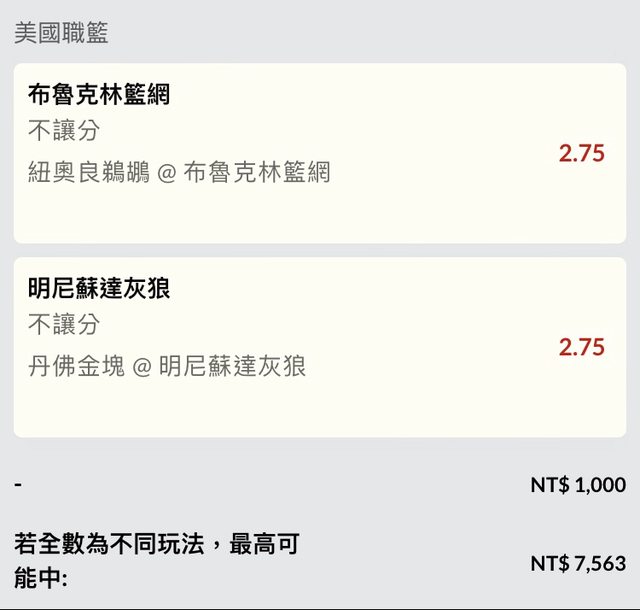
Task: Tap the 2.75 odds for 明尼蘇達灰狼
Action: pyautogui.click(x=581, y=347)
